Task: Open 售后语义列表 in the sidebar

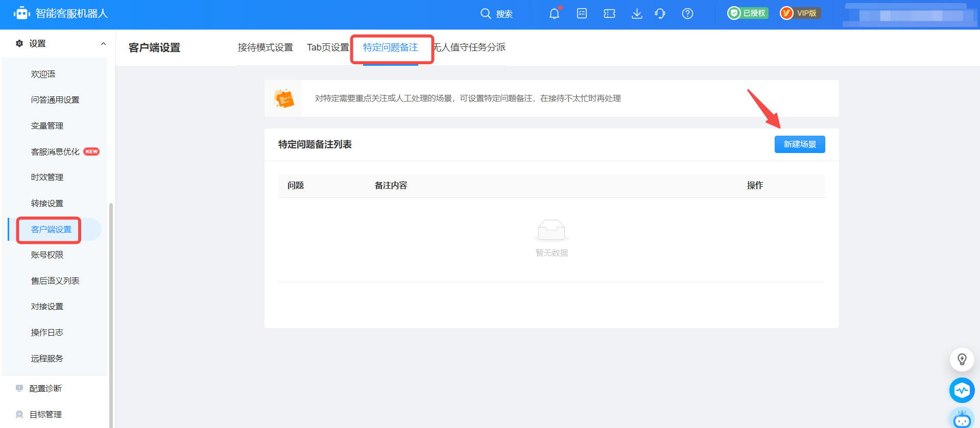Action: [x=55, y=281]
